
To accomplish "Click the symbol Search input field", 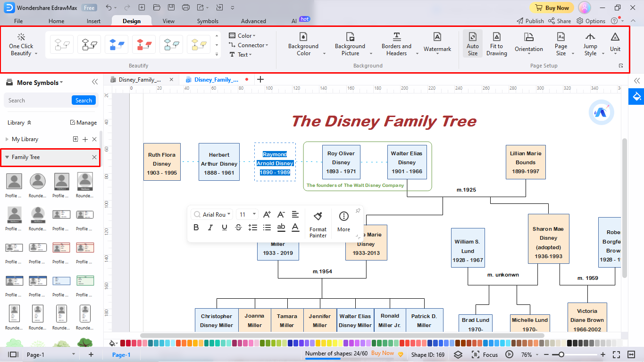I will [38, 100].
